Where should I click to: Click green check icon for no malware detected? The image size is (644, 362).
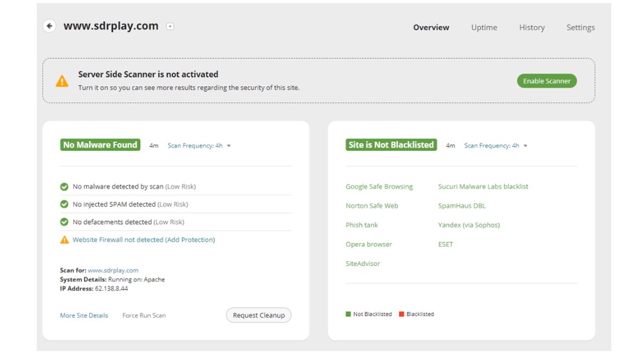[x=64, y=187]
